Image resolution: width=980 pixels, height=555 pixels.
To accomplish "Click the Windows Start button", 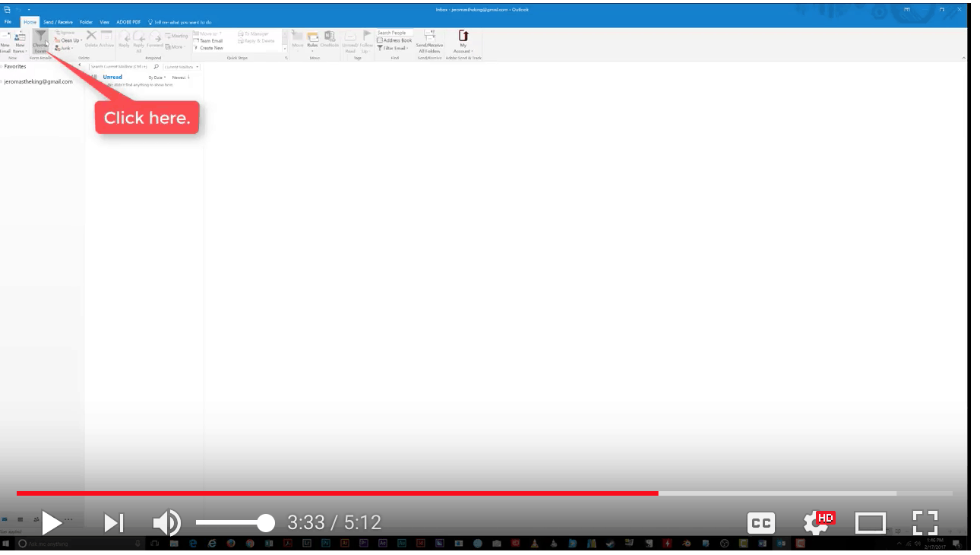I will click(x=6, y=544).
